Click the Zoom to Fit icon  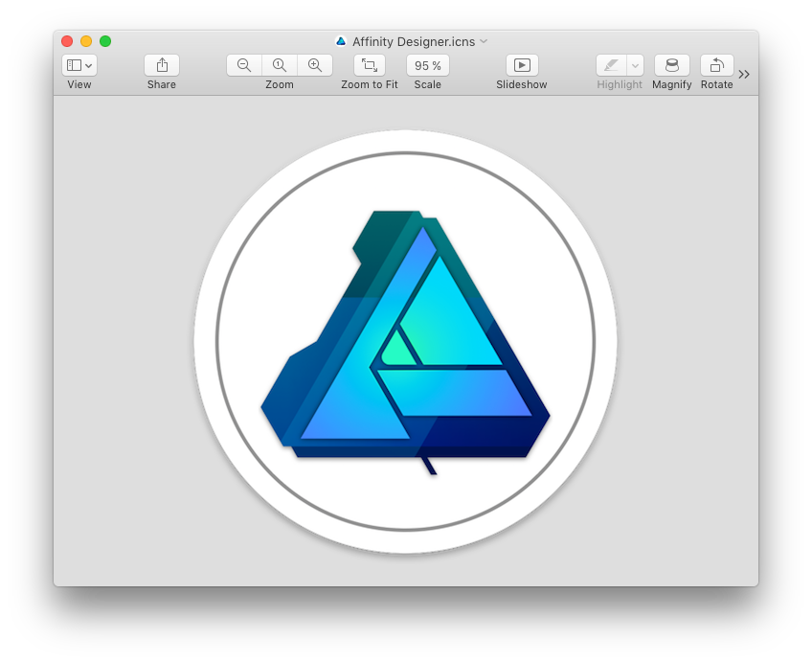[370, 65]
